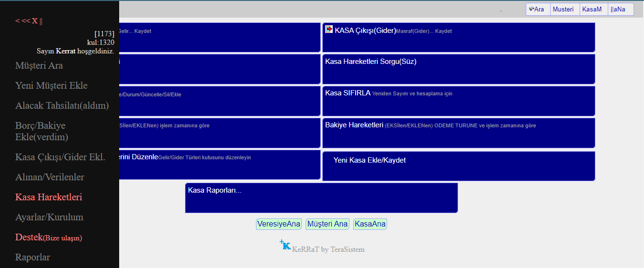This screenshot has width=644, height=268.
Task: Go to ||aNa in the top navigation
Action: point(618,10)
